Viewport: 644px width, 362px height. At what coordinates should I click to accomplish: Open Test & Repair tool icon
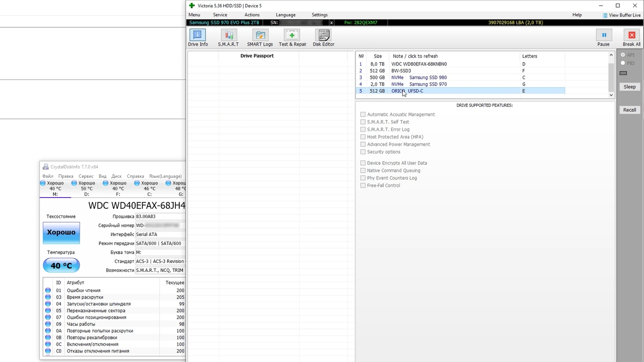[292, 35]
